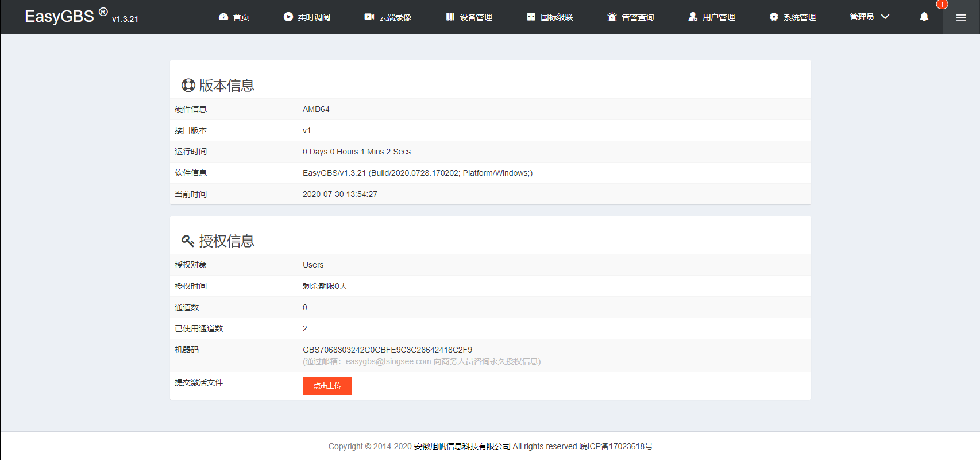Click the 版本信息 lifebuoy icon
This screenshot has width=980, height=460.
[188, 86]
